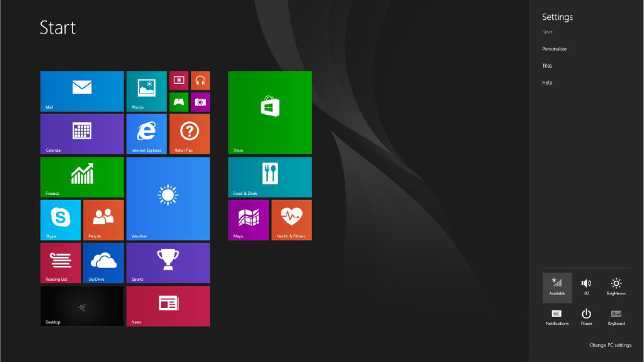Open the Help+Tips tile

click(189, 134)
